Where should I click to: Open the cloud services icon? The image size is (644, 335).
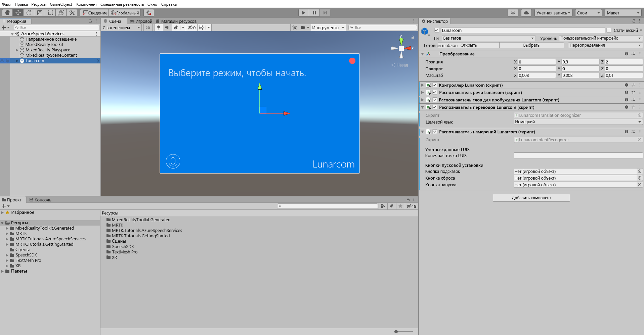pyautogui.click(x=526, y=13)
